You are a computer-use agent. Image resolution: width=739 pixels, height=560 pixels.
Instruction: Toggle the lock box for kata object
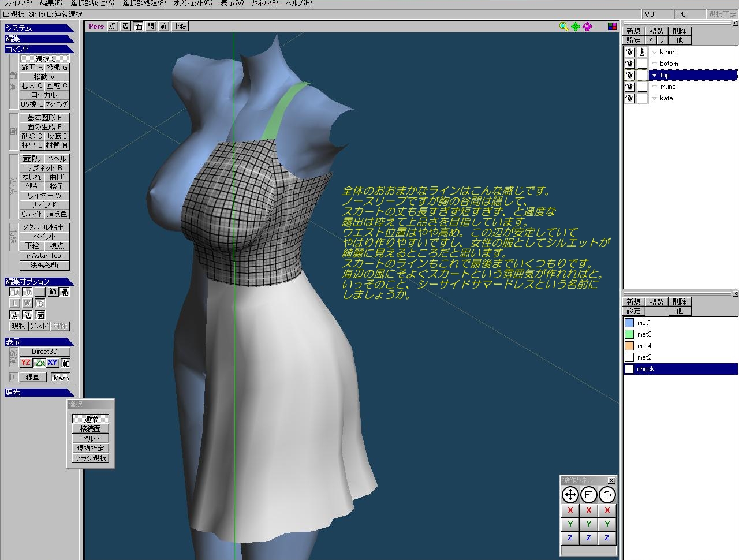[642, 98]
